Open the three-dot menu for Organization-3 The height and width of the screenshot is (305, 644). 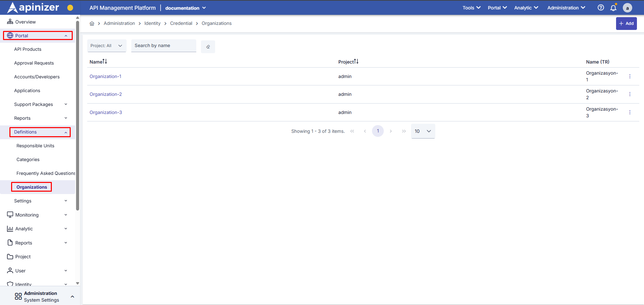[630, 112]
